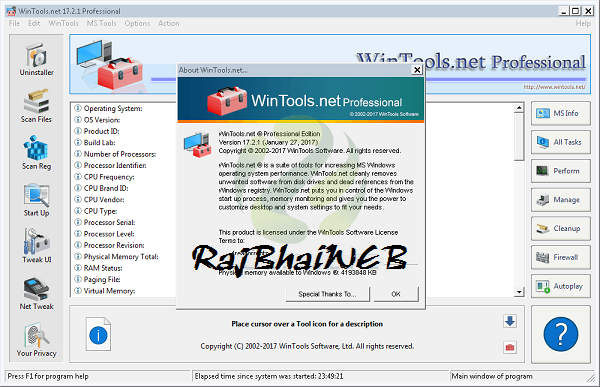Open the Tweak UI tool

pyautogui.click(x=36, y=246)
